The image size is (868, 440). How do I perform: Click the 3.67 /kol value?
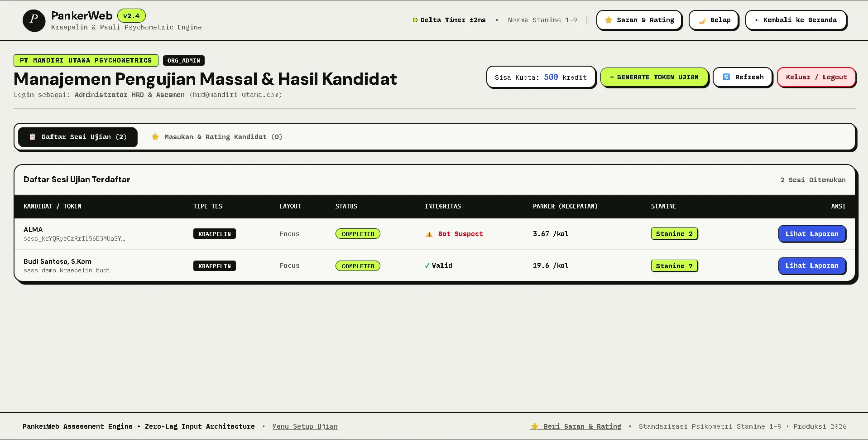(551, 234)
